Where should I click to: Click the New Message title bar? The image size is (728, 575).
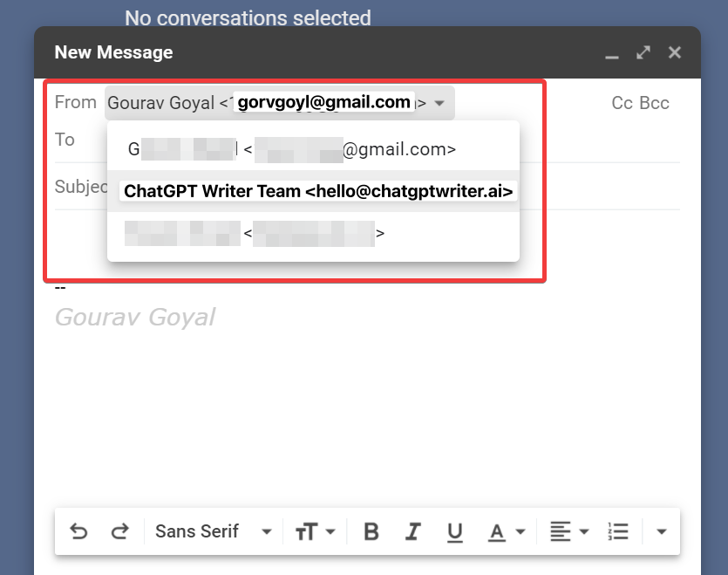click(x=367, y=52)
